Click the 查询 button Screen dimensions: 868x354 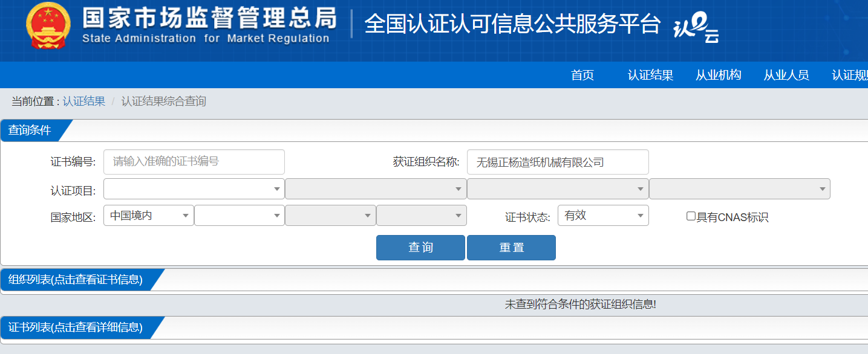[420, 248]
